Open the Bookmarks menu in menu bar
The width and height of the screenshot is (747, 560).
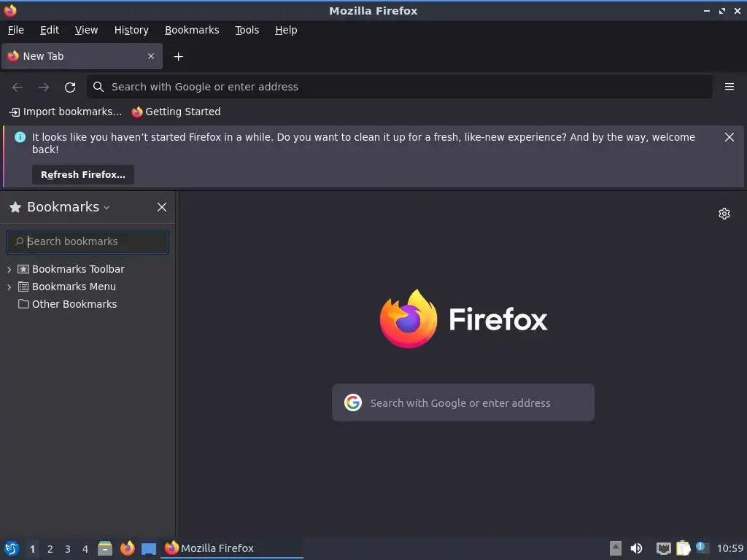192,30
